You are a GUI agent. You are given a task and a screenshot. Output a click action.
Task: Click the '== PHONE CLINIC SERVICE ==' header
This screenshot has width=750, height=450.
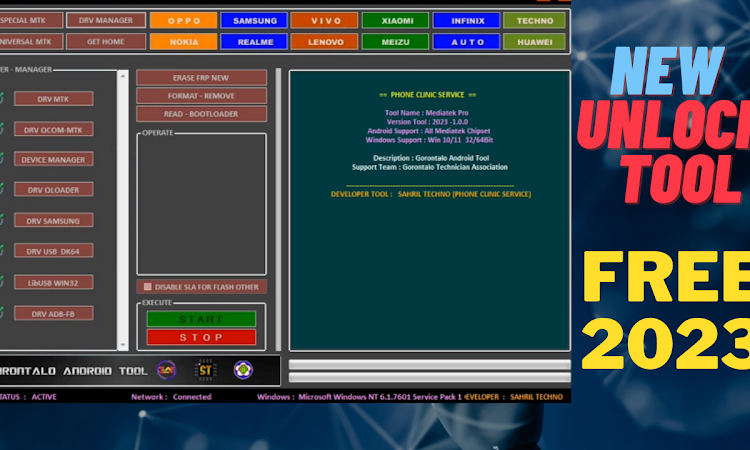(428, 95)
